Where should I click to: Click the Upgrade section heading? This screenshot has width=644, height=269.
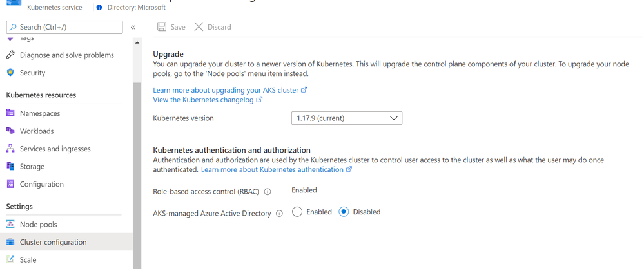(168, 54)
